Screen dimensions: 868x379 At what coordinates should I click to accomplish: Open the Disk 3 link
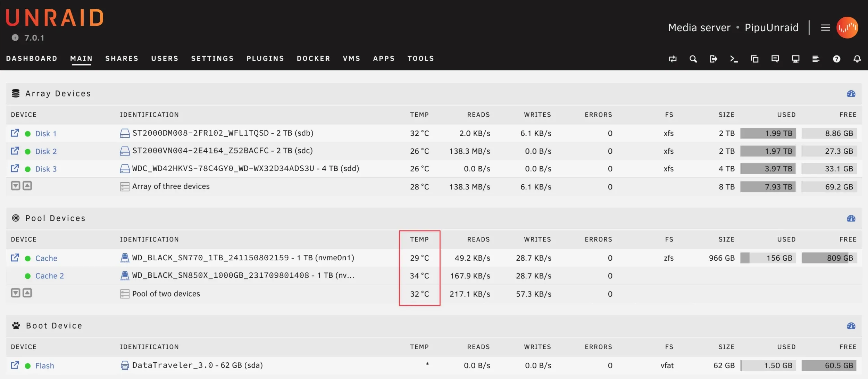click(x=46, y=169)
